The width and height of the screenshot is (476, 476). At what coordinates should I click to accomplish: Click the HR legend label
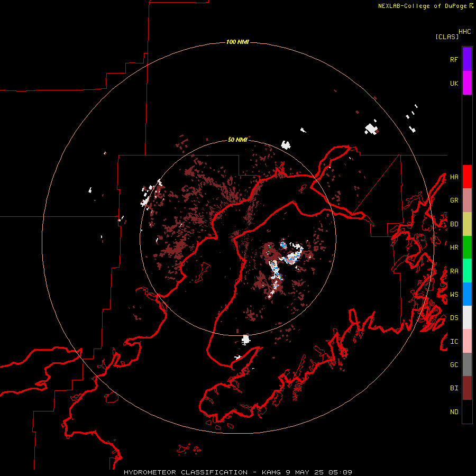(x=454, y=248)
